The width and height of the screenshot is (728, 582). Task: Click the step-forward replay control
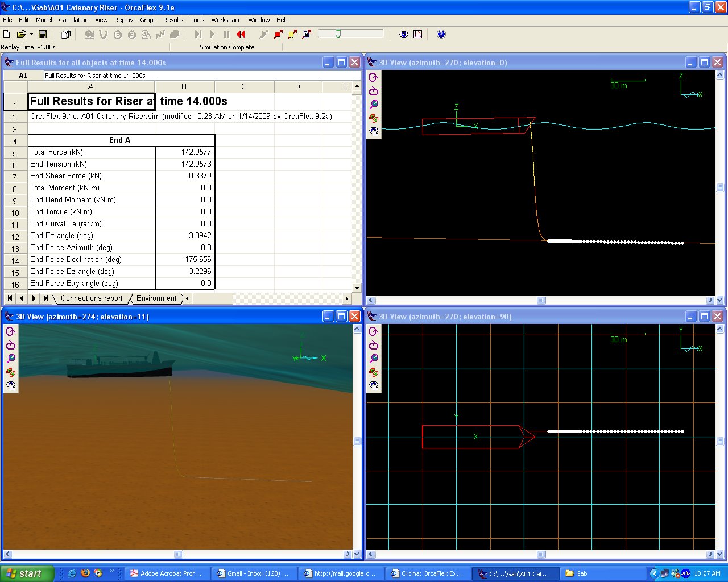198,34
